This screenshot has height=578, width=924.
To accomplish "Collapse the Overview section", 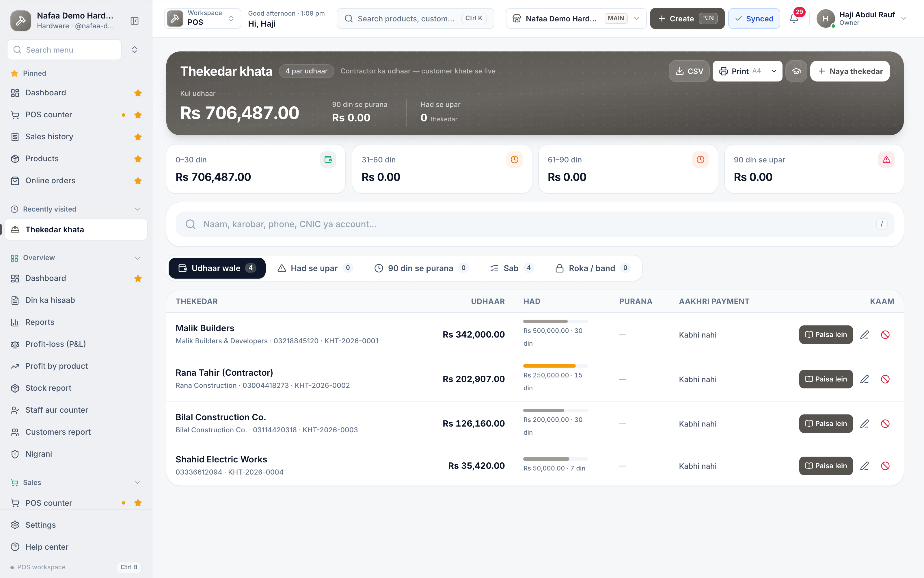I will point(137,258).
